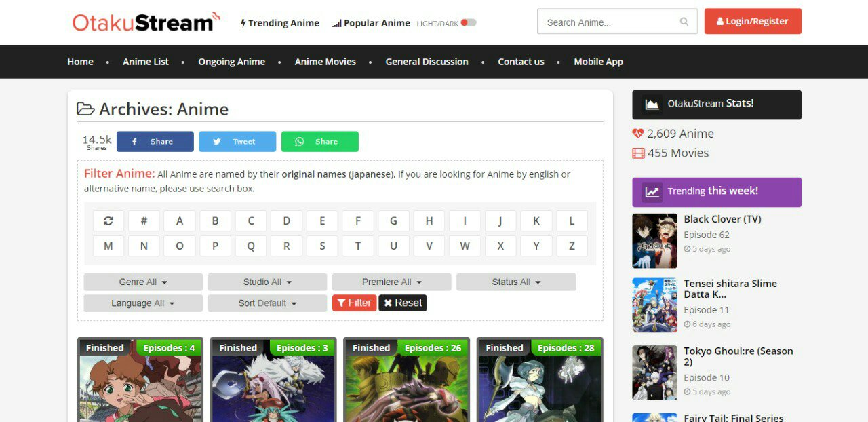Open Mobile App page
Screen dimensions: 868x422
click(x=598, y=62)
